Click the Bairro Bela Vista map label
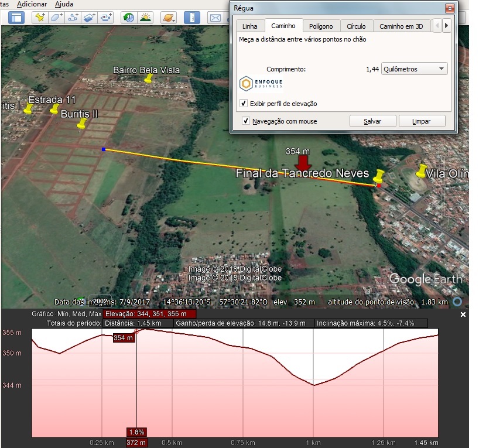Image resolution: width=479 pixels, height=448 pixels. point(146,70)
